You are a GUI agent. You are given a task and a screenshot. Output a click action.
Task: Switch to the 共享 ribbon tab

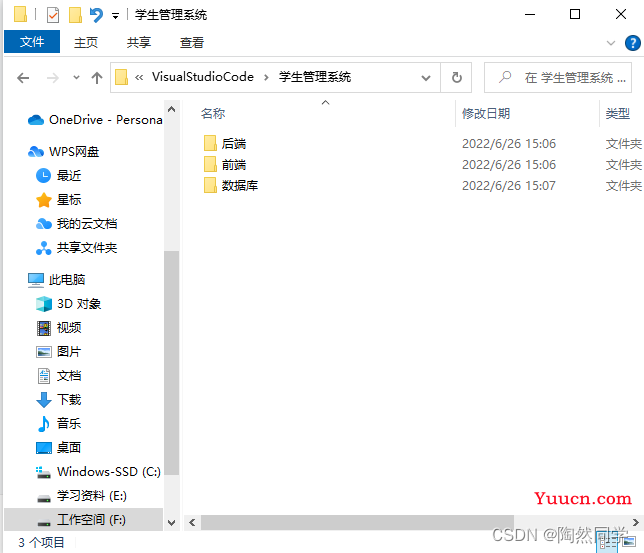[x=139, y=42]
